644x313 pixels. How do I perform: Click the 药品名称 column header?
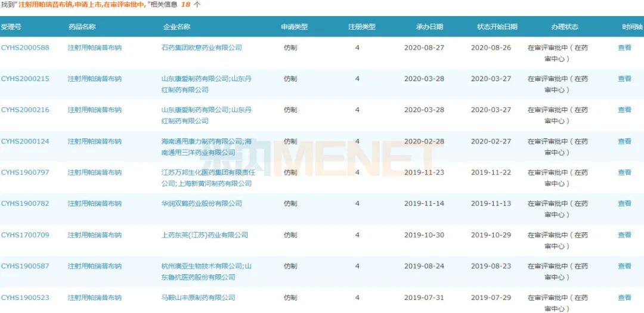(x=82, y=27)
